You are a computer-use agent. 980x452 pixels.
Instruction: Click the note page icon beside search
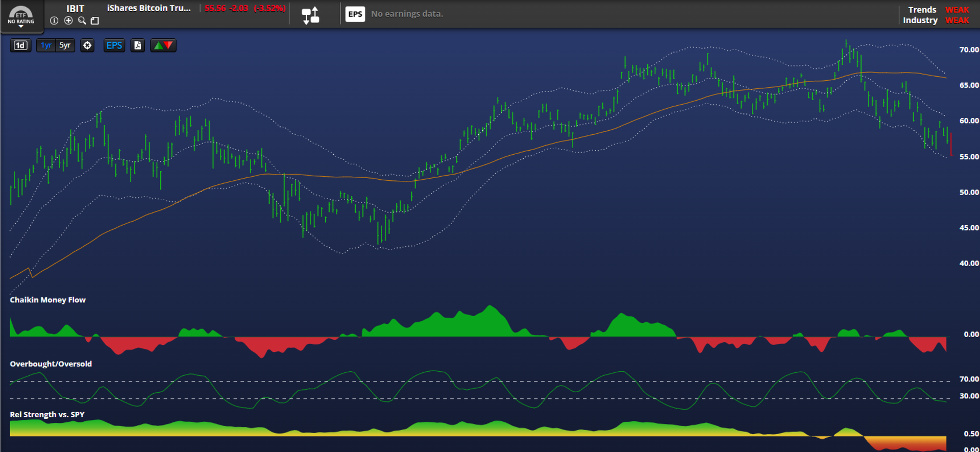pyautogui.click(x=95, y=20)
